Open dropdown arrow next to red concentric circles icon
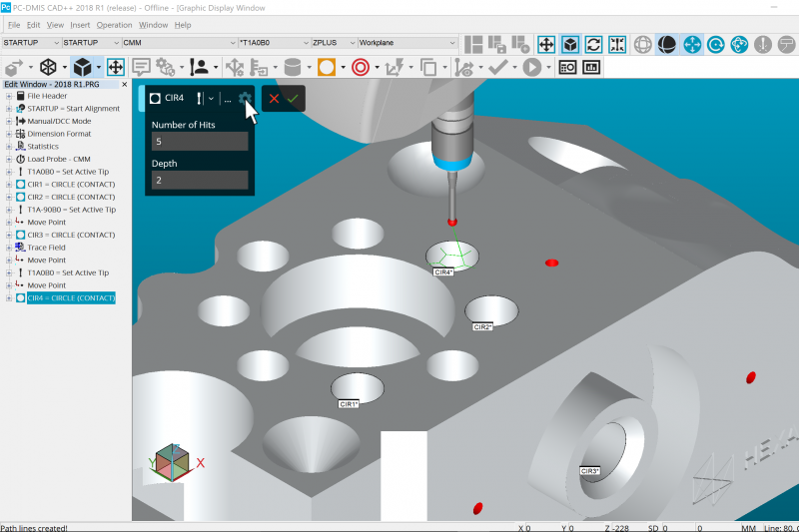This screenshot has width=799, height=532. [x=378, y=67]
